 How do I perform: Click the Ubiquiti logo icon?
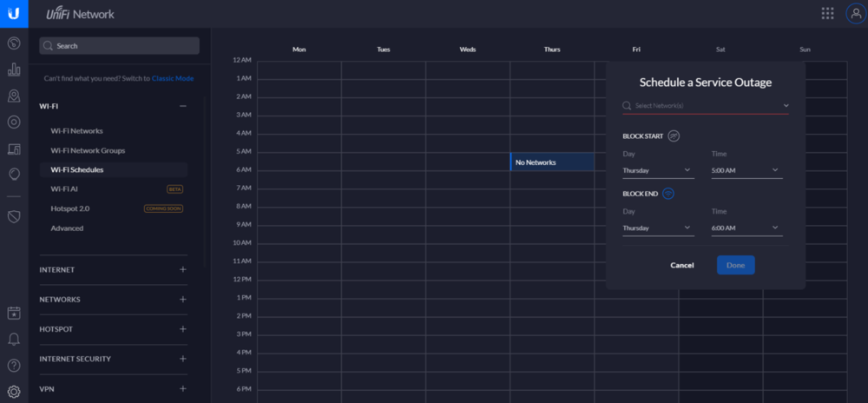click(x=14, y=14)
